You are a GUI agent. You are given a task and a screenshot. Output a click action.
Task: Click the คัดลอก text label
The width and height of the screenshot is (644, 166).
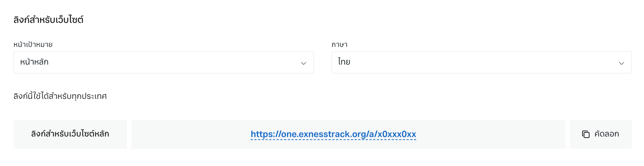(606, 134)
